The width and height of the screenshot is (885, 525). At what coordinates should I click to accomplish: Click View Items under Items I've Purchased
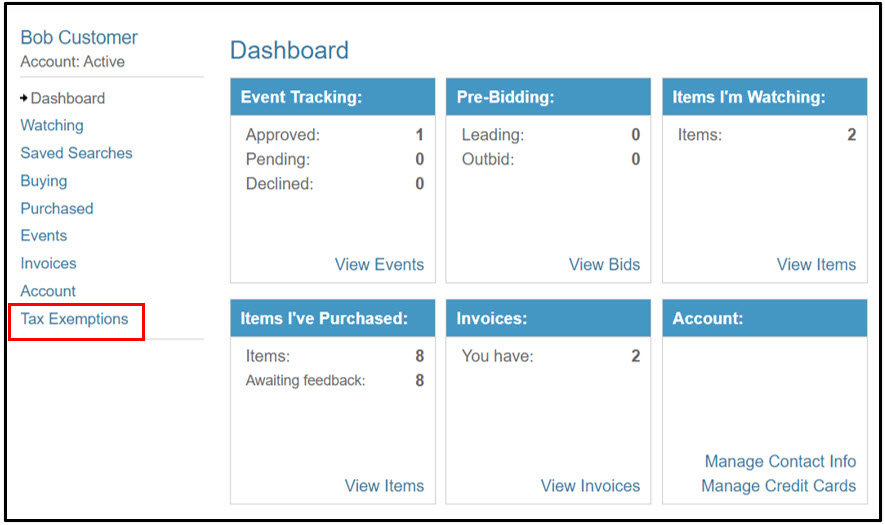[x=384, y=485]
